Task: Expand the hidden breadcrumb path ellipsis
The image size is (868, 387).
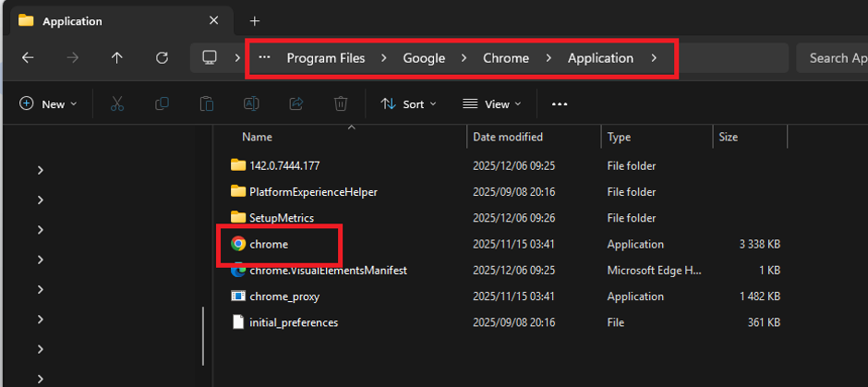Action: point(265,57)
